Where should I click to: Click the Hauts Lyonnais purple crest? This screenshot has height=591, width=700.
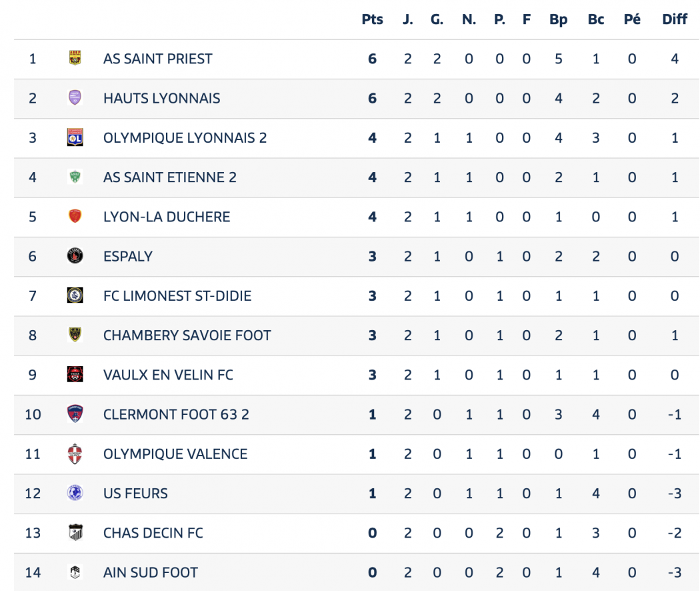75,98
